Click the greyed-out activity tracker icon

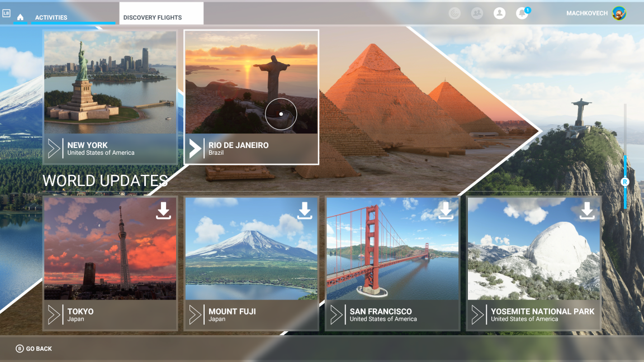click(x=454, y=13)
